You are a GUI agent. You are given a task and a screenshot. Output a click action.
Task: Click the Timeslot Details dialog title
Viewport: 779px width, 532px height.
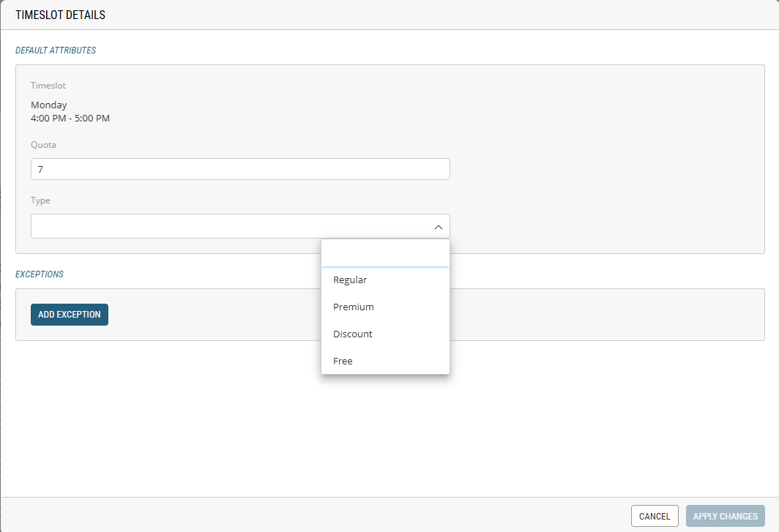pos(60,15)
